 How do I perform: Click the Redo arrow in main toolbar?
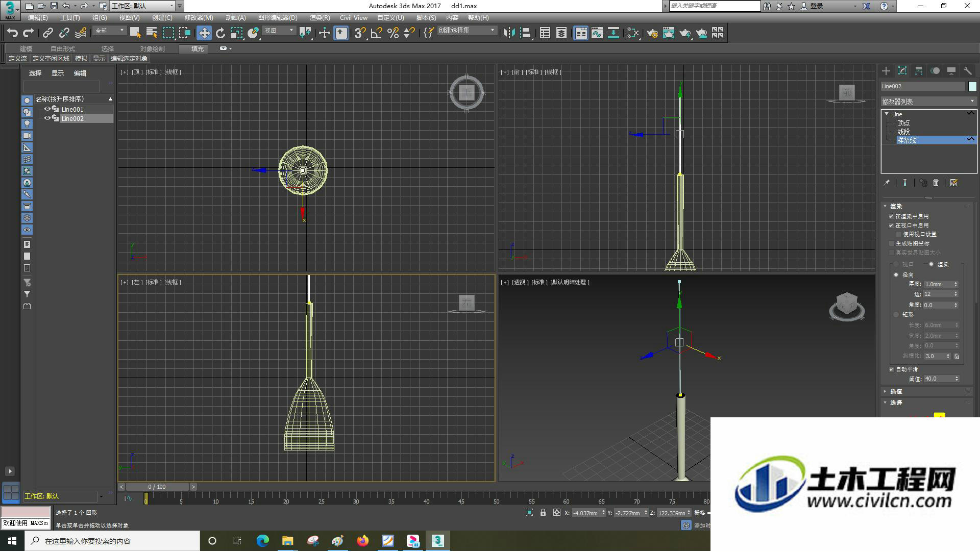[29, 33]
